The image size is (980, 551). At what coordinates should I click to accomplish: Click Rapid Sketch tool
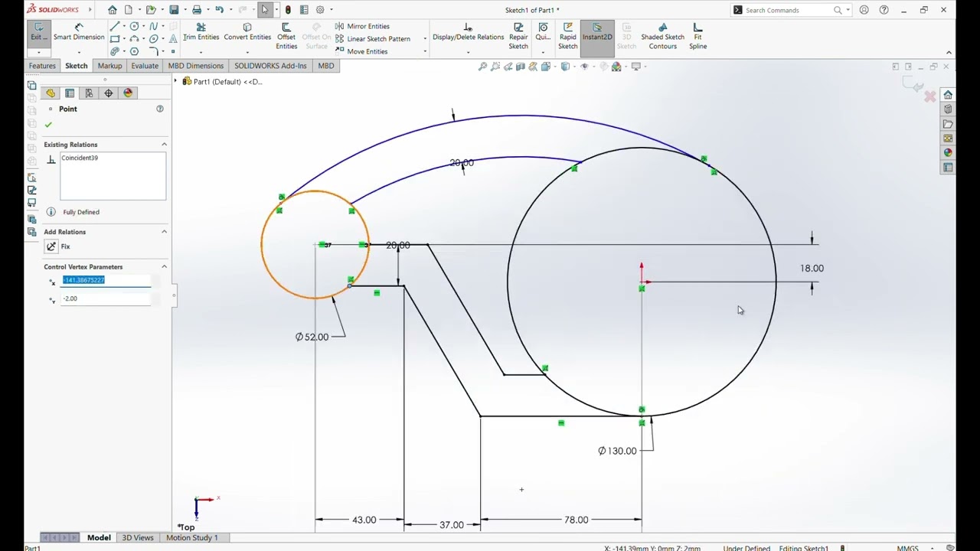pyautogui.click(x=567, y=36)
